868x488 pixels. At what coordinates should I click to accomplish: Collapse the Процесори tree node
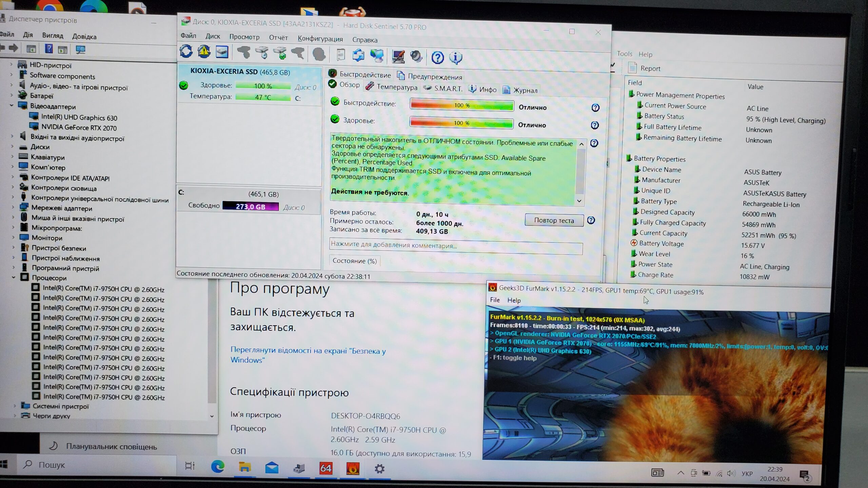point(14,278)
